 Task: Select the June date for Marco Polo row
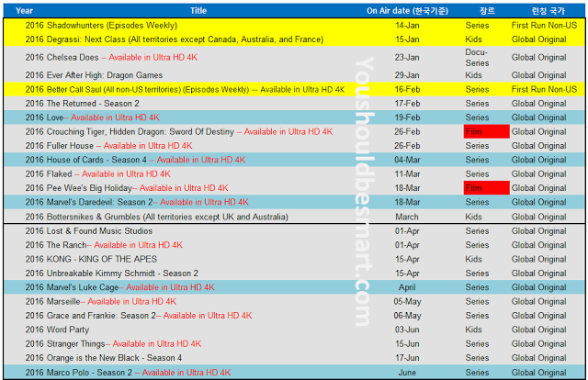(x=407, y=373)
